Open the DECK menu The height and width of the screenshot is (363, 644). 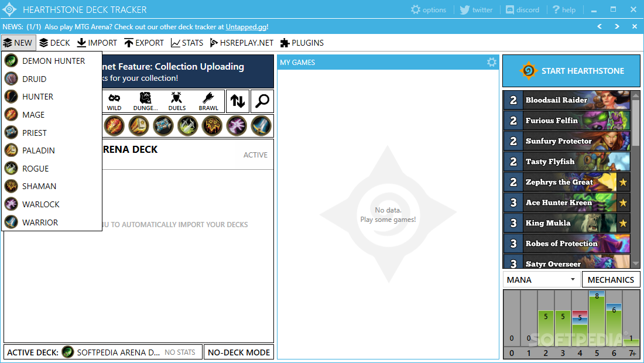coord(54,43)
